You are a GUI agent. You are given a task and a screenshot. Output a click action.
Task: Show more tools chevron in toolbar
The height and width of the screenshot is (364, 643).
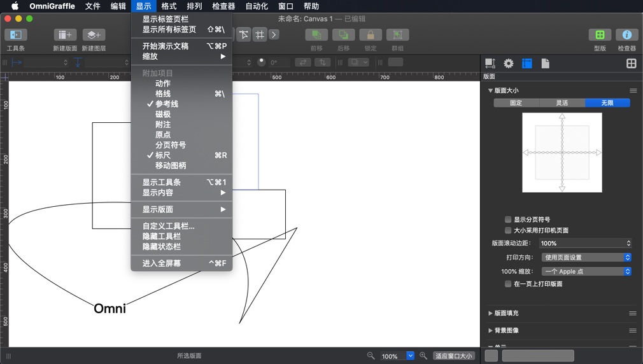tap(274, 35)
